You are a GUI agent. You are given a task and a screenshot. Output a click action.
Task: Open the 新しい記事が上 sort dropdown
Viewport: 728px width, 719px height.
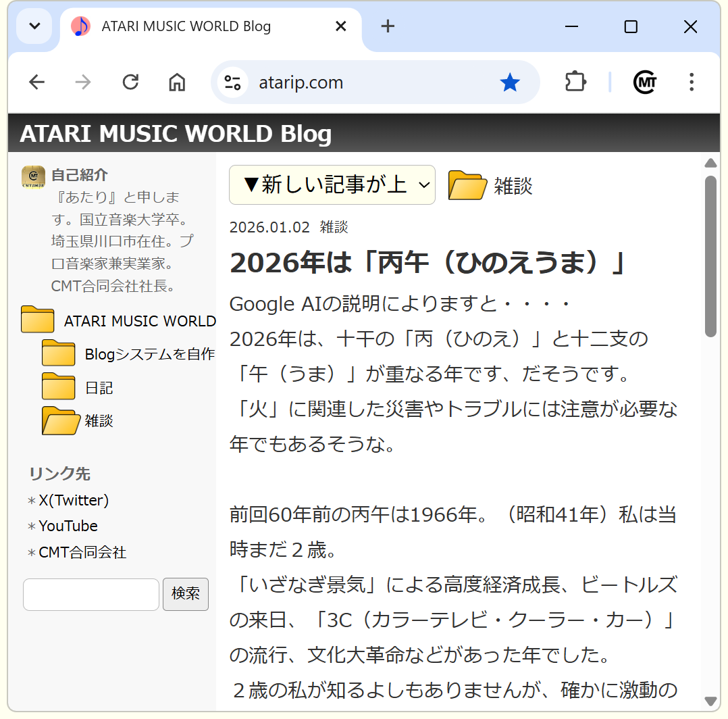[332, 184]
